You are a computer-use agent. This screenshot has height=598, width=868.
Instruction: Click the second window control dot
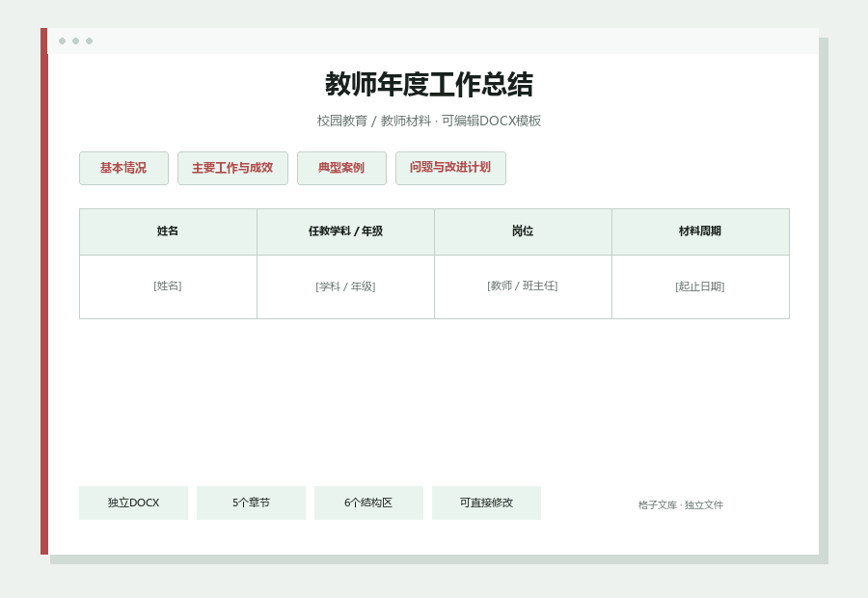click(x=76, y=41)
